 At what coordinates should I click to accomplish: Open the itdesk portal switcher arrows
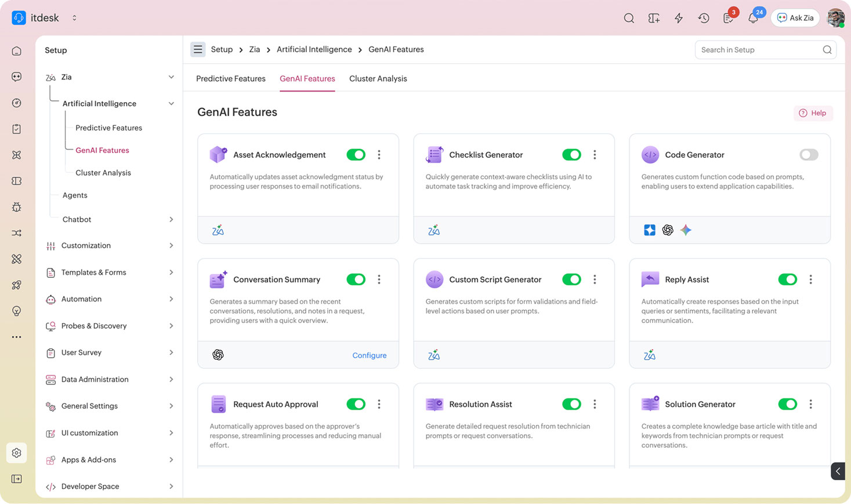(74, 18)
